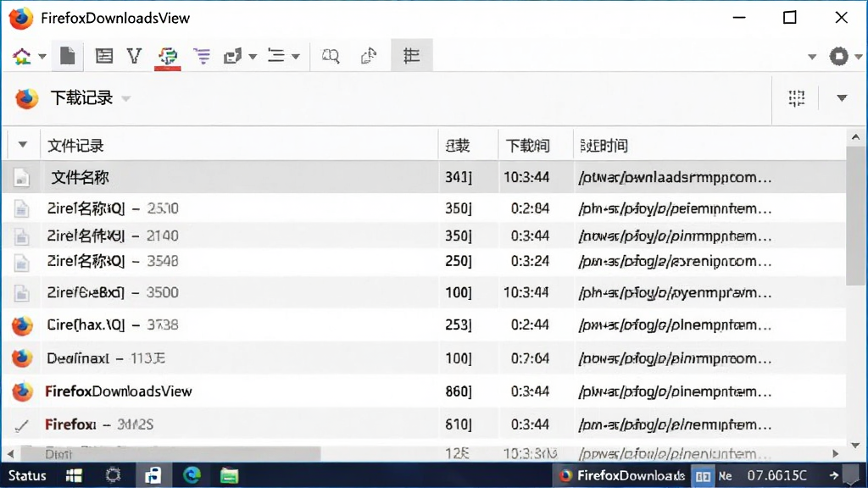Image resolution: width=868 pixels, height=488 pixels.
Task: Open the dropdown right of grid view icon
Action: click(842, 98)
